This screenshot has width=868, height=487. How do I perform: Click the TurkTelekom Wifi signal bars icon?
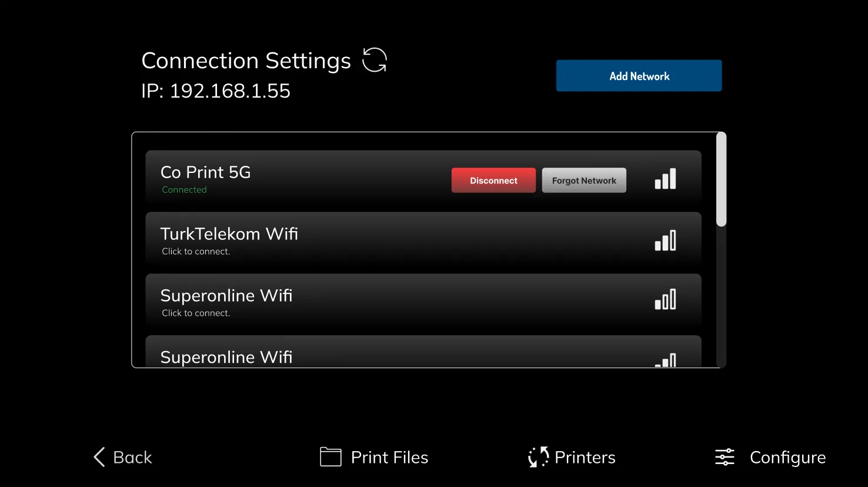(x=665, y=241)
